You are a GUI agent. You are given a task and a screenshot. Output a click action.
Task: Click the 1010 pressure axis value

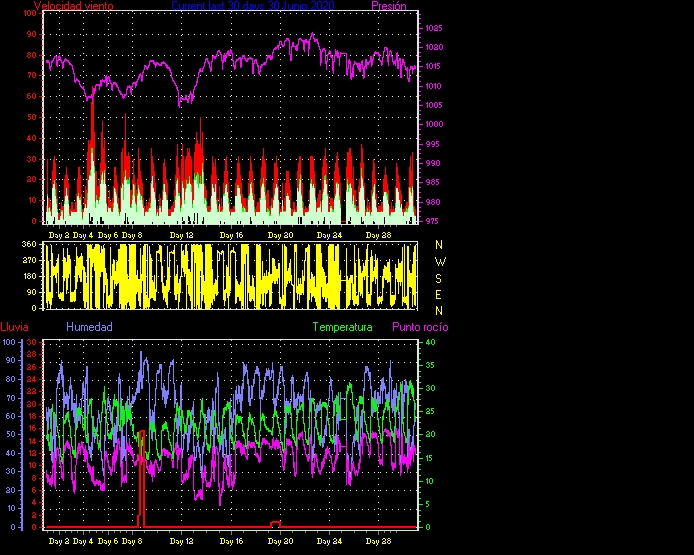click(434, 86)
